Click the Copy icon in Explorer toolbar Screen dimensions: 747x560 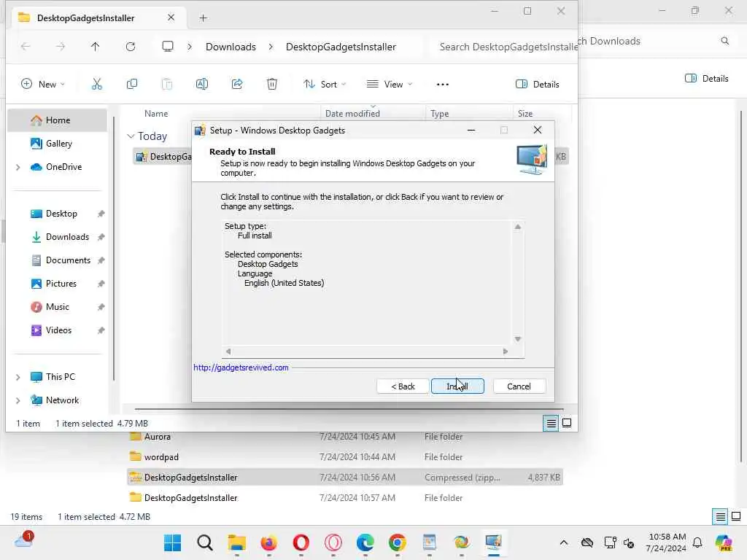[132, 85]
